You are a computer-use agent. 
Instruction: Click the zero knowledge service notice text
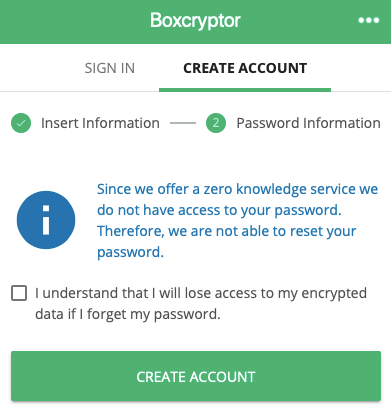point(237,220)
